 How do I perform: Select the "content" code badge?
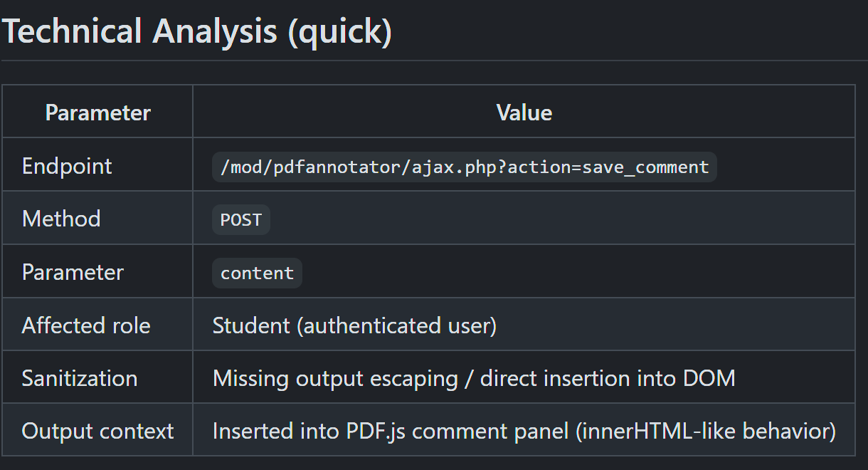point(257,273)
